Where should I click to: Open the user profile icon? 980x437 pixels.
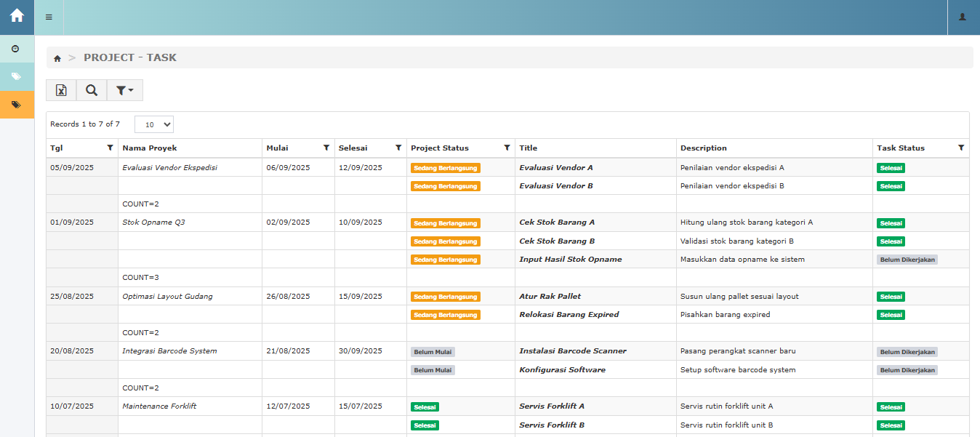(x=963, y=17)
